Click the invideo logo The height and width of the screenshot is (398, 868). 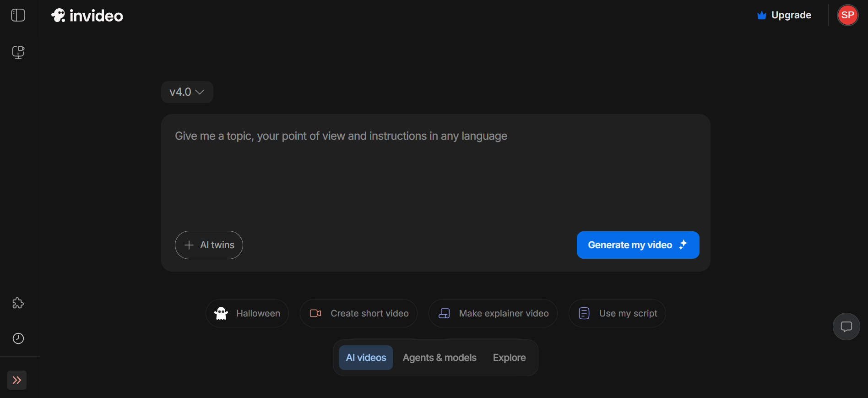(87, 16)
